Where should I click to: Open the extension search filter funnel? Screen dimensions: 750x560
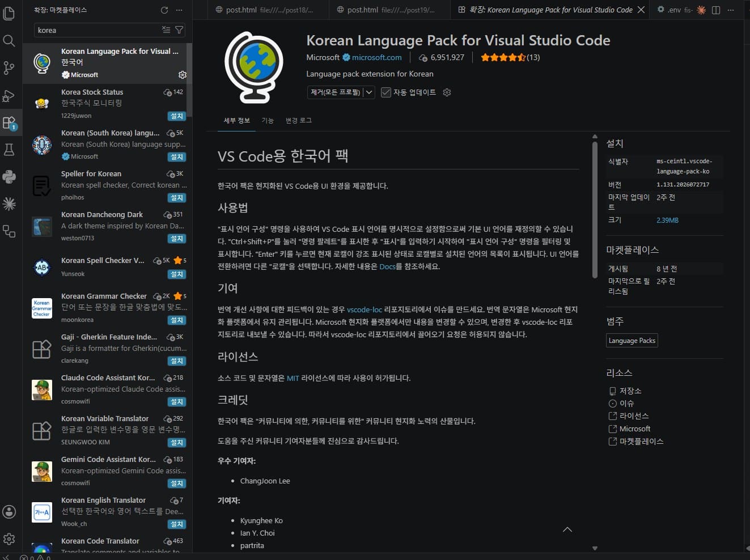tap(179, 30)
